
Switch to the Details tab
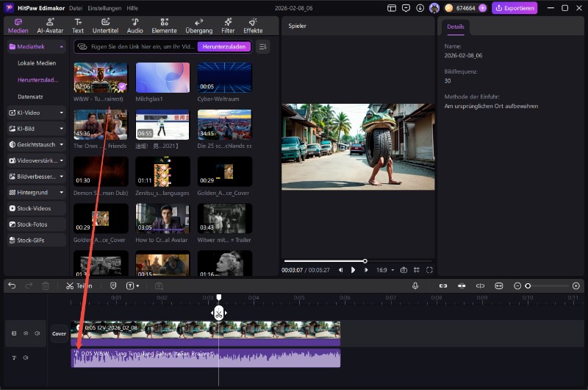point(456,26)
